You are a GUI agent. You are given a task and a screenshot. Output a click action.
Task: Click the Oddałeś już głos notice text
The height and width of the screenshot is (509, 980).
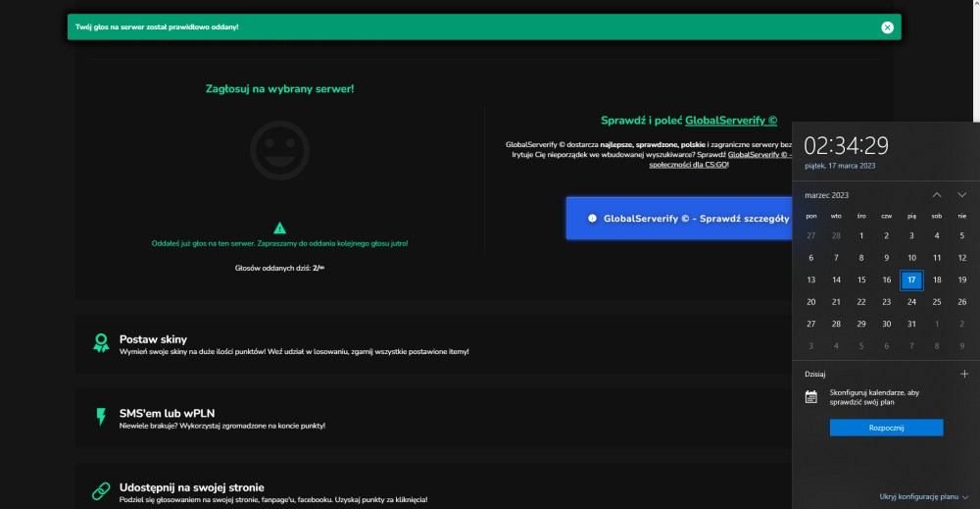coord(279,243)
